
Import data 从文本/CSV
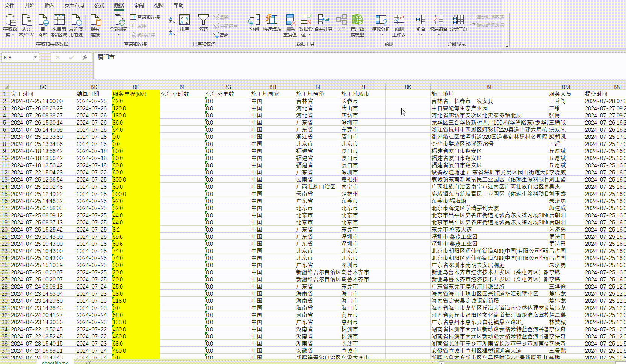click(x=26, y=26)
